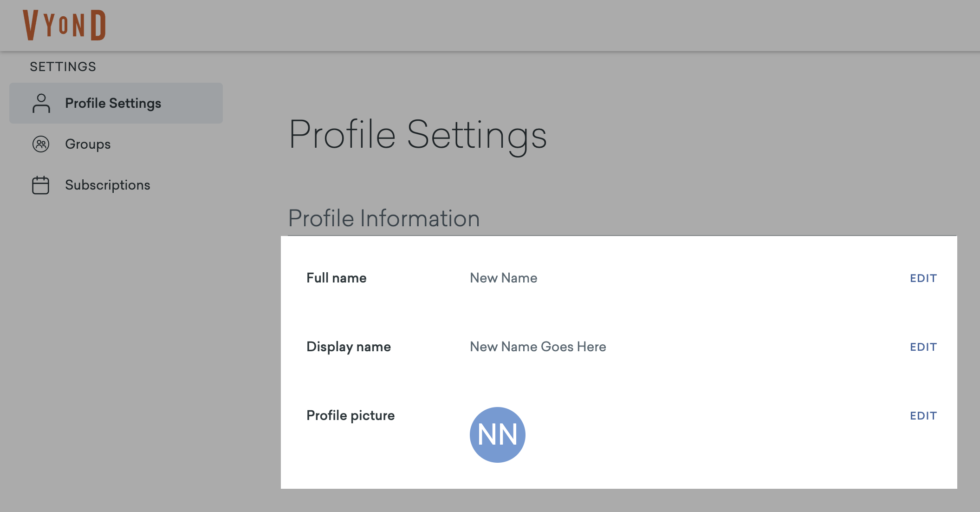Click 'New Name Goes Here' display name text
The image size is (980, 512).
point(538,347)
